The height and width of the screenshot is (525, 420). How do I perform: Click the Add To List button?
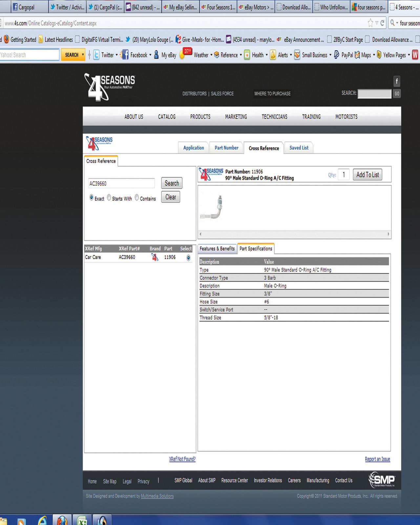[367, 175]
